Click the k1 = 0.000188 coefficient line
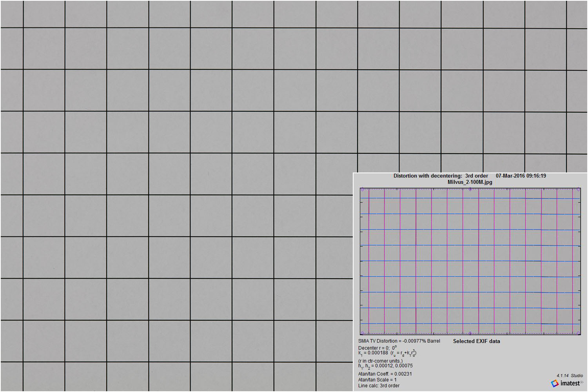Image resolution: width=588 pixels, height=392 pixels. (x=387, y=353)
